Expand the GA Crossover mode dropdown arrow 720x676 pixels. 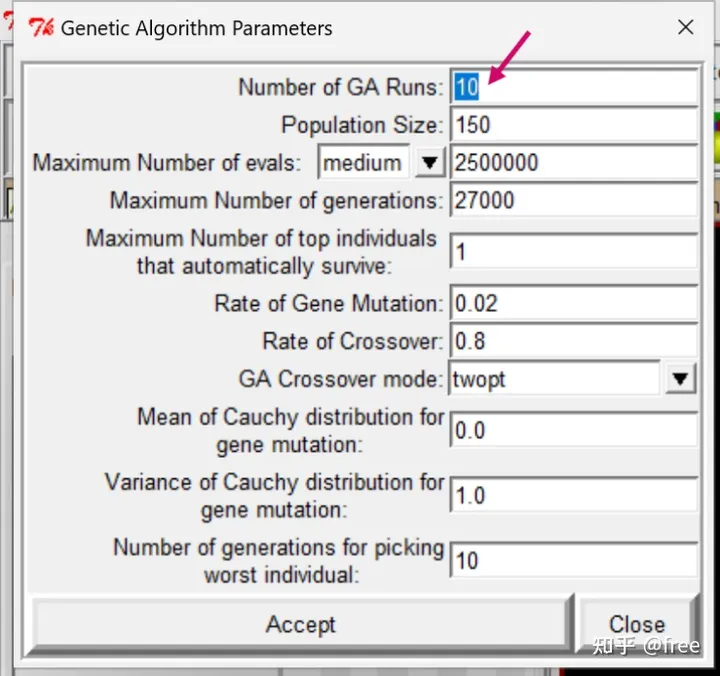(680, 379)
